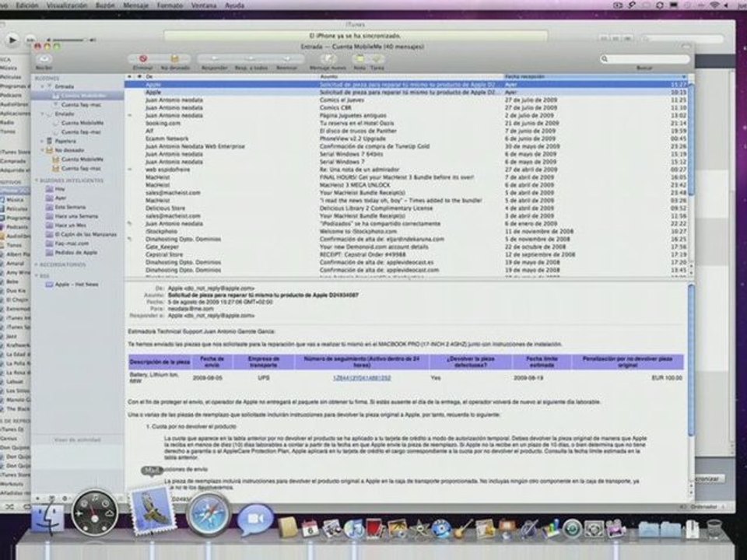The image size is (747, 560).
Task: Sort messages by the De column
Action: [x=231, y=76]
